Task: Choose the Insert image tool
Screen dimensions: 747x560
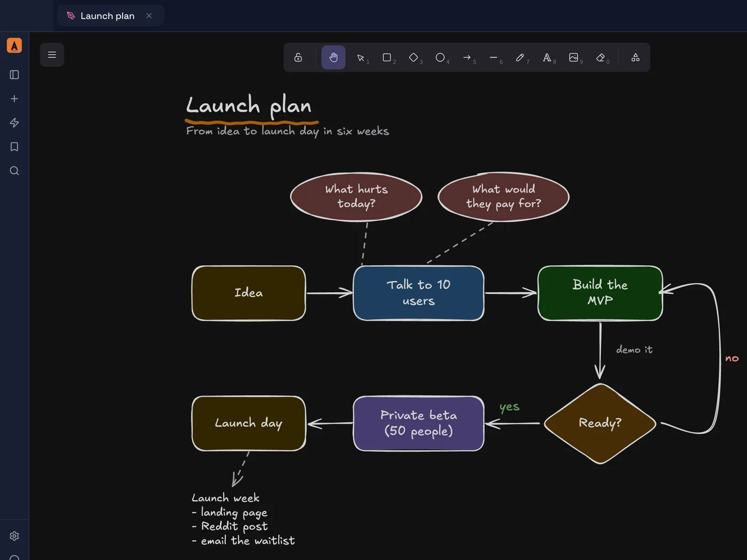Action: [x=574, y=58]
